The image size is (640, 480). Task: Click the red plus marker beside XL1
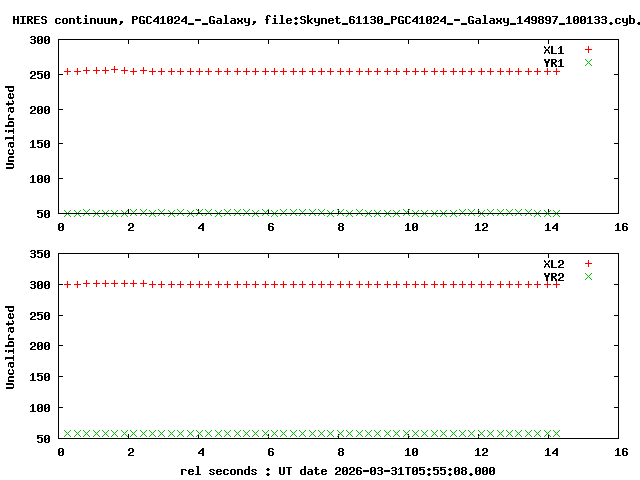(x=588, y=50)
